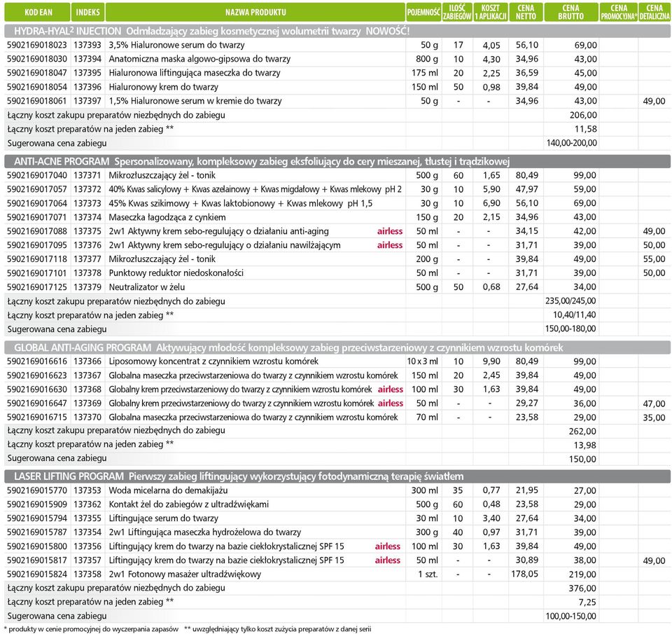Select 'Woda micelarna do demakijażu'
The height and width of the screenshot is (634, 672).
coord(168,490)
